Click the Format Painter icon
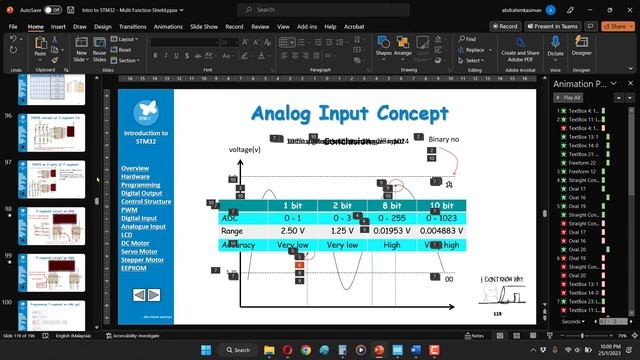This screenshot has width=640, height=360. (x=55, y=60)
